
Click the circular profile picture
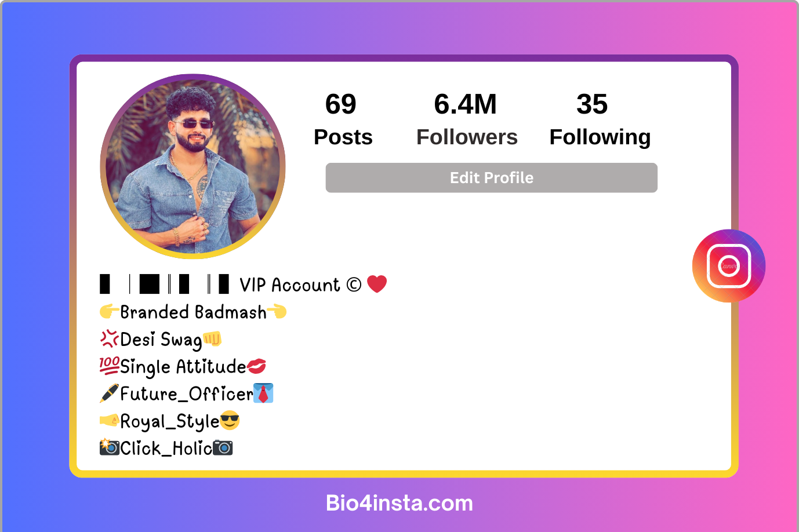point(193,166)
